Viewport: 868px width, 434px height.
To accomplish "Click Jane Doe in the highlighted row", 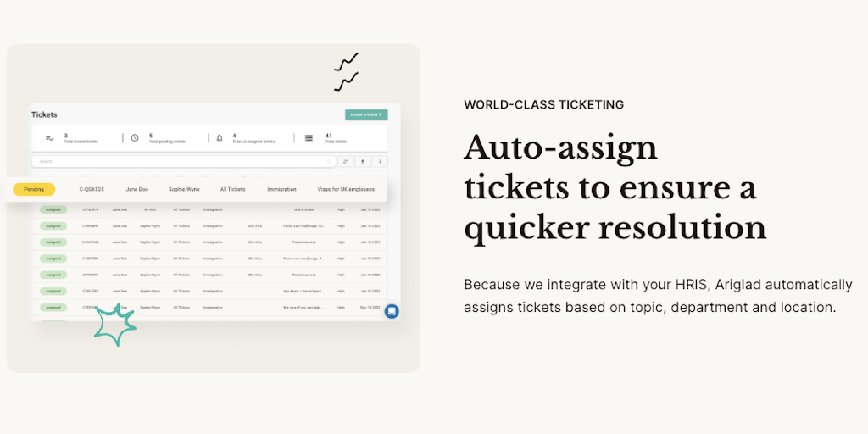I will pyautogui.click(x=136, y=189).
